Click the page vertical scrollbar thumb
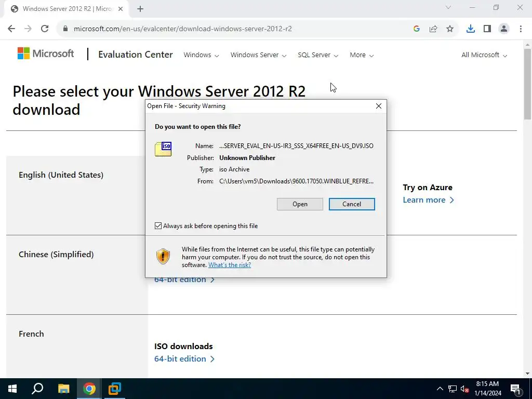 527,84
